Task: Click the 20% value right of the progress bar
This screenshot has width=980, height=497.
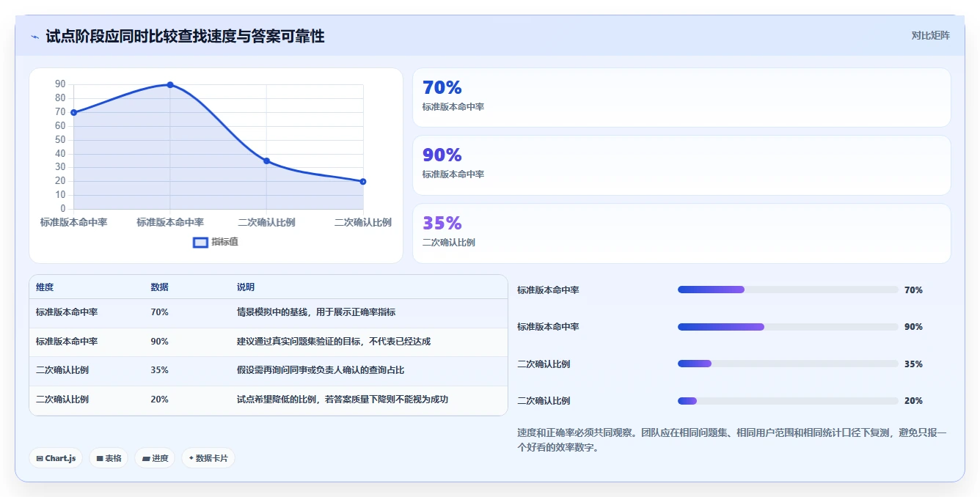Action: click(913, 401)
